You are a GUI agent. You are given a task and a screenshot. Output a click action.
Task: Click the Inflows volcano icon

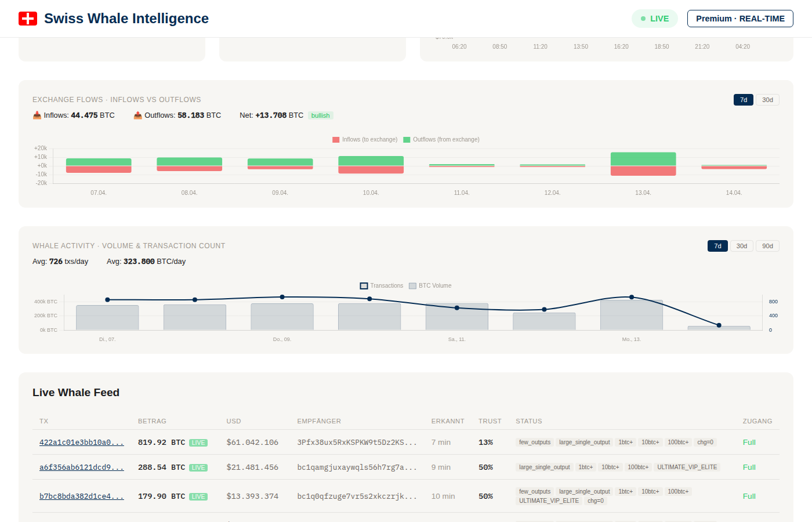pyautogui.click(x=36, y=115)
